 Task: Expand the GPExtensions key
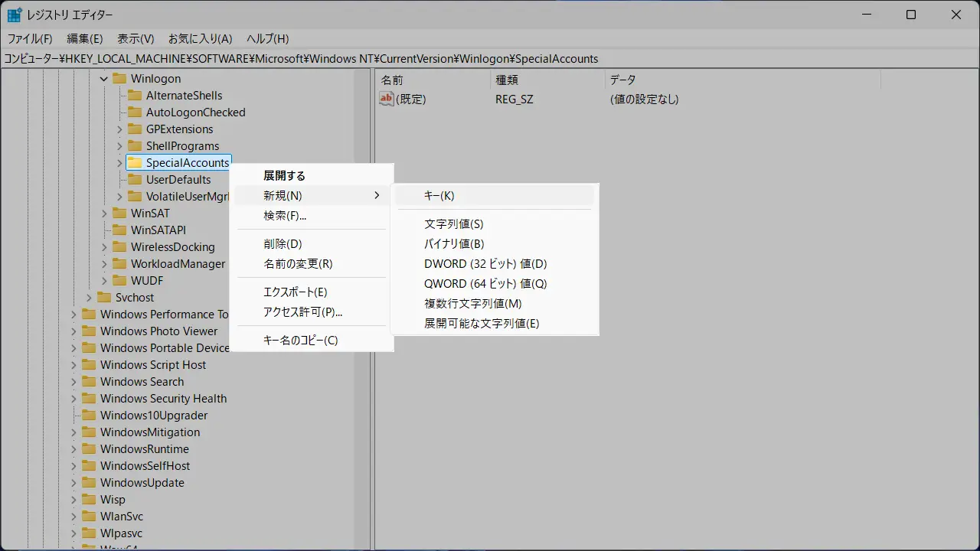coord(119,129)
